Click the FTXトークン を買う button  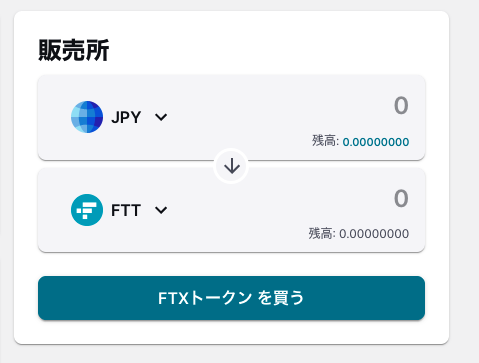click(231, 298)
